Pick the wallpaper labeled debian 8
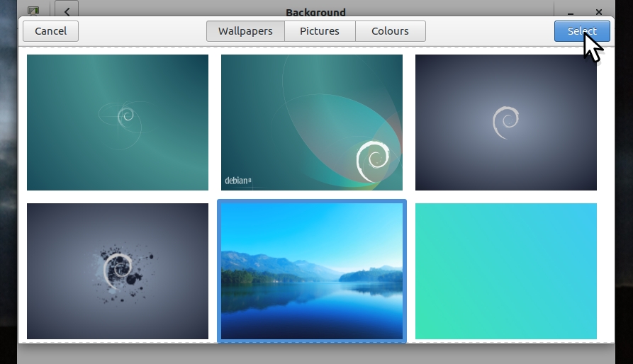Viewport: 633px width, 364px height. click(x=312, y=123)
